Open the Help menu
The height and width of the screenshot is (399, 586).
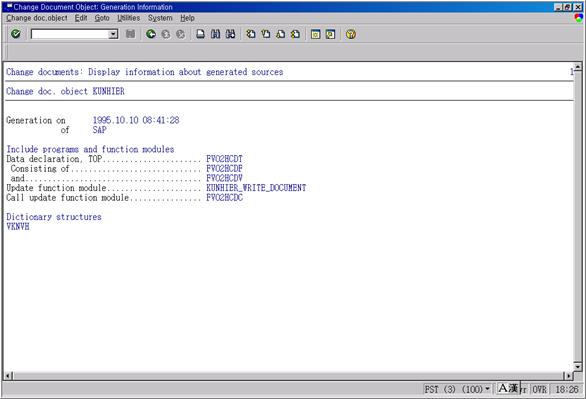[187, 18]
